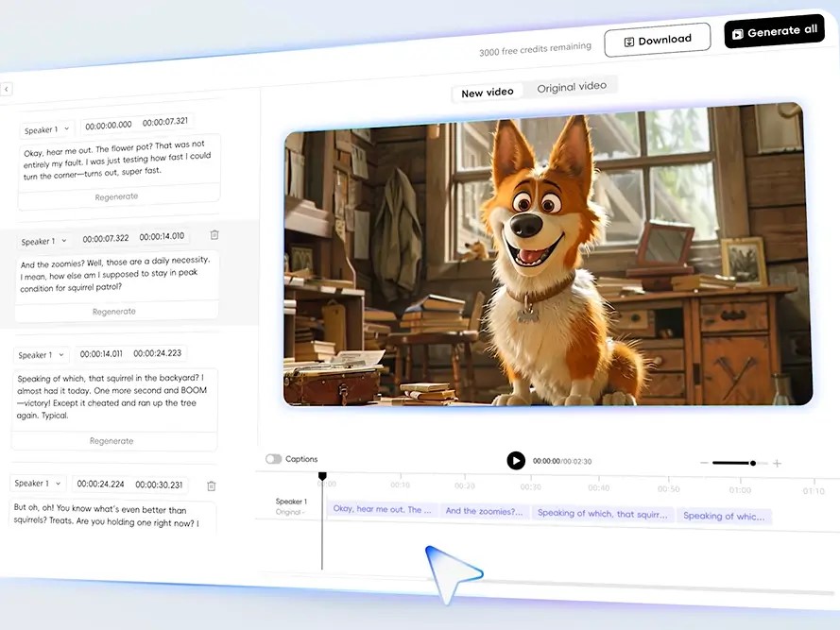Image resolution: width=840 pixels, height=630 pixels.
Task: Delete the 00:00:07.322 segment with trash icon
Action: tap(214, 234)
